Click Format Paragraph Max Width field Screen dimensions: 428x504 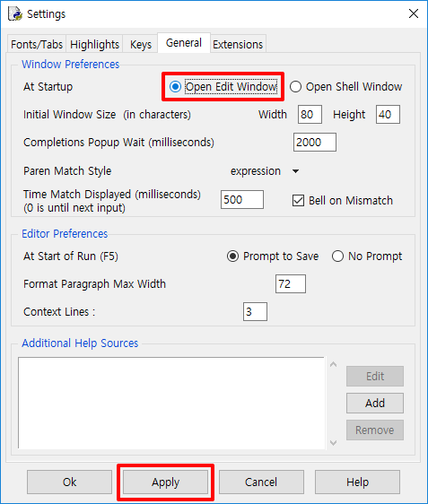(291, 283)
